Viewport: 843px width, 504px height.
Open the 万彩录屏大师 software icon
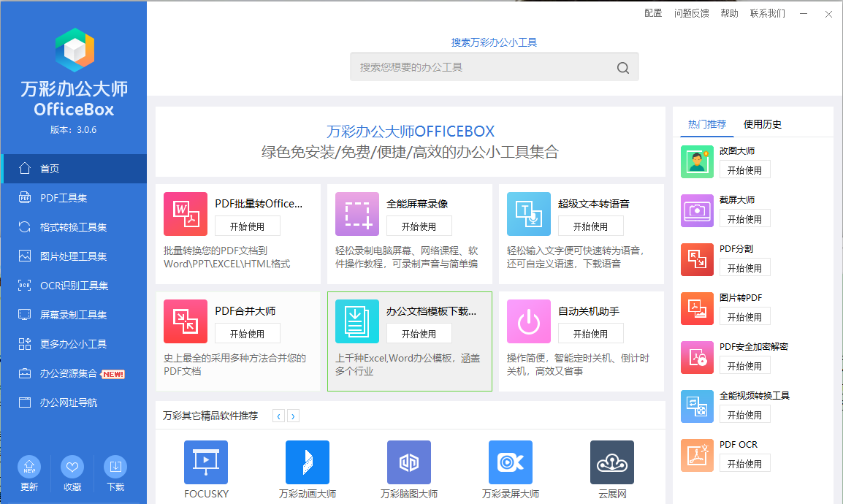coord(511,462)
